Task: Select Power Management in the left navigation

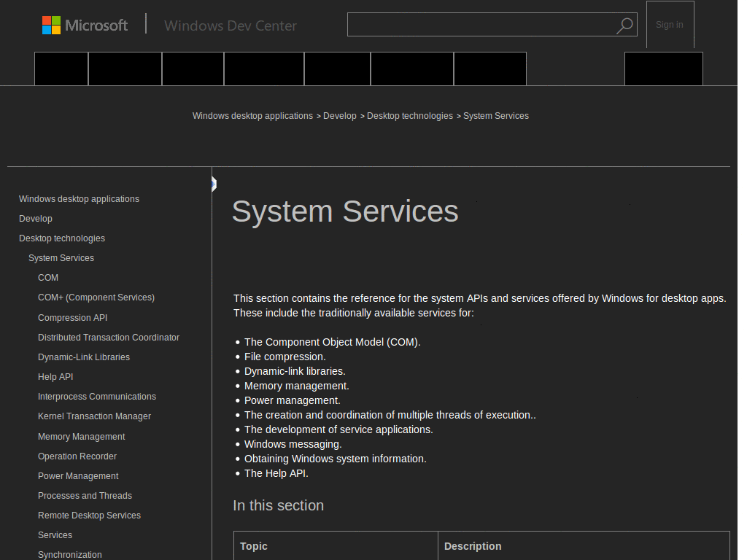Action: point(77,475)
